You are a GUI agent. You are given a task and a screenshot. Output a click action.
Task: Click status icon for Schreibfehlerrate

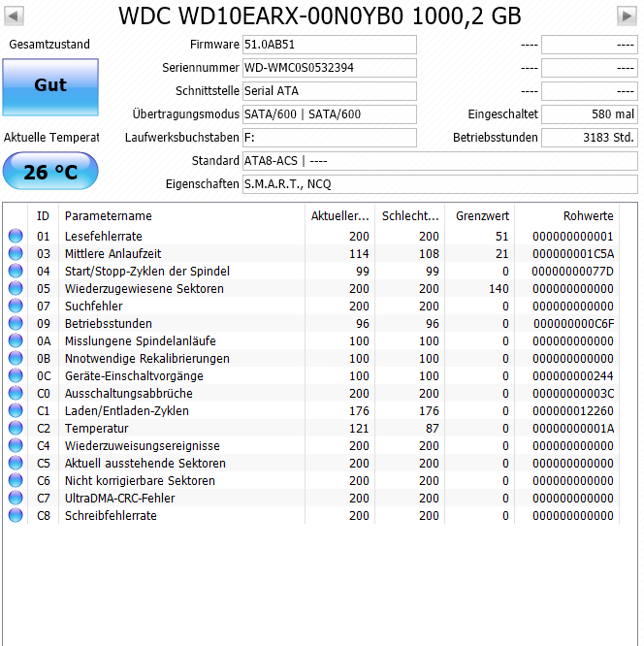point(16,515)
